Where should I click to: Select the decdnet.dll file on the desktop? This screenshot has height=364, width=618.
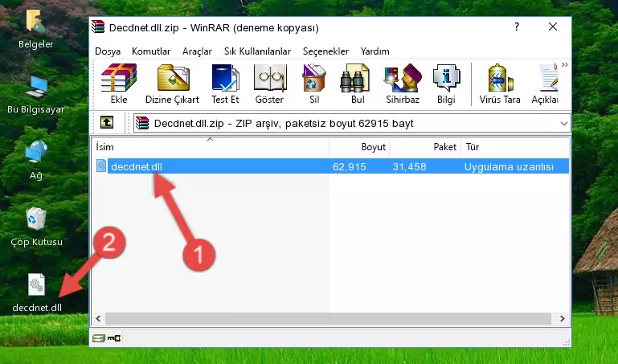point(37,293)
